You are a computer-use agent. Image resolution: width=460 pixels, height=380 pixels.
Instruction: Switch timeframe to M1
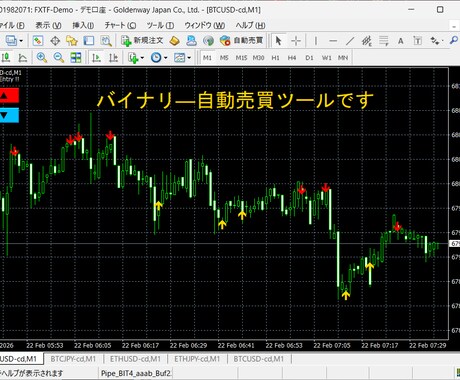coord(207,58)
